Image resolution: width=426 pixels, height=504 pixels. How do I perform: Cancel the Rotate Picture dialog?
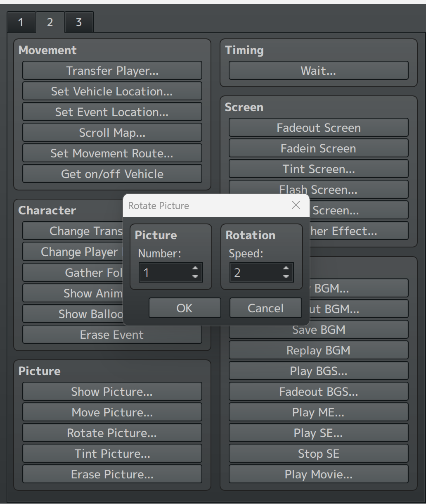265,308
